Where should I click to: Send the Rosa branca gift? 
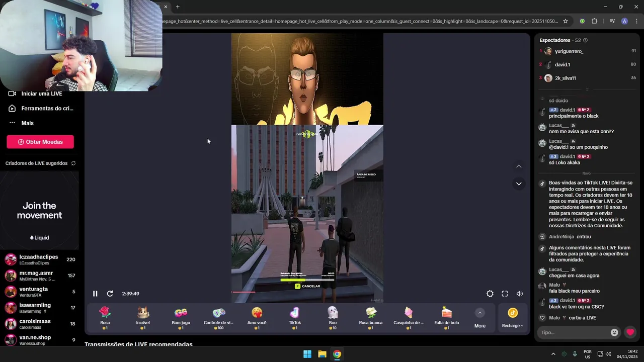(371, 318)
